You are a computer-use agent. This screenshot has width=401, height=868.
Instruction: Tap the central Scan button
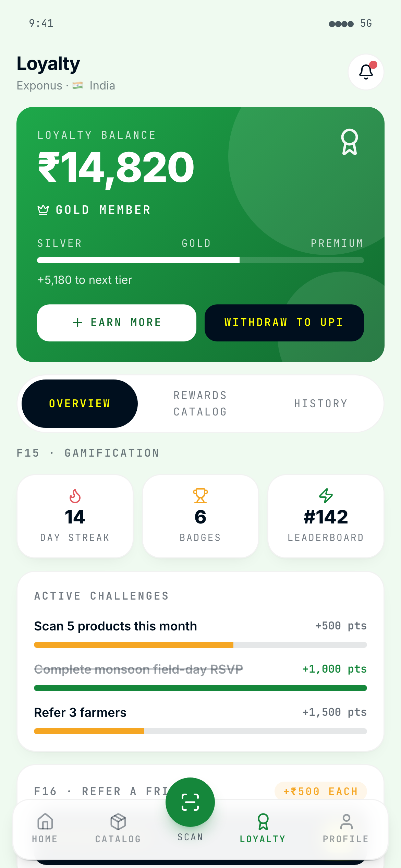click(x=190, y=802)
